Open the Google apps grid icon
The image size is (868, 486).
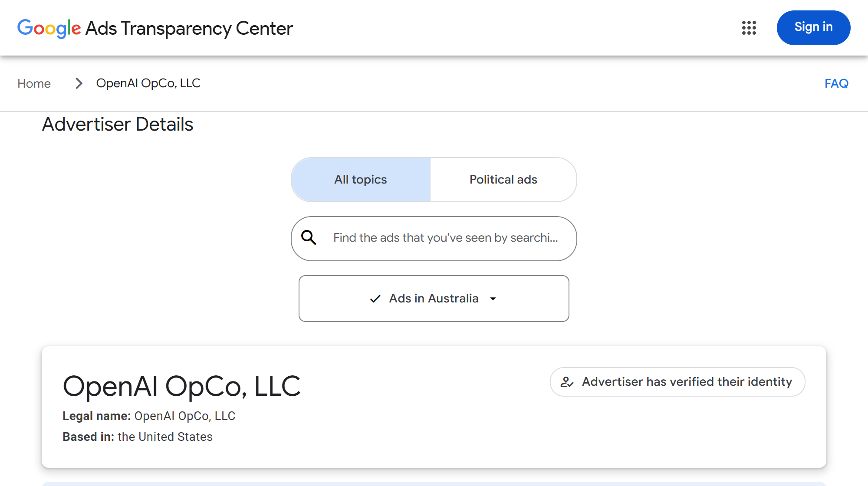749,28
